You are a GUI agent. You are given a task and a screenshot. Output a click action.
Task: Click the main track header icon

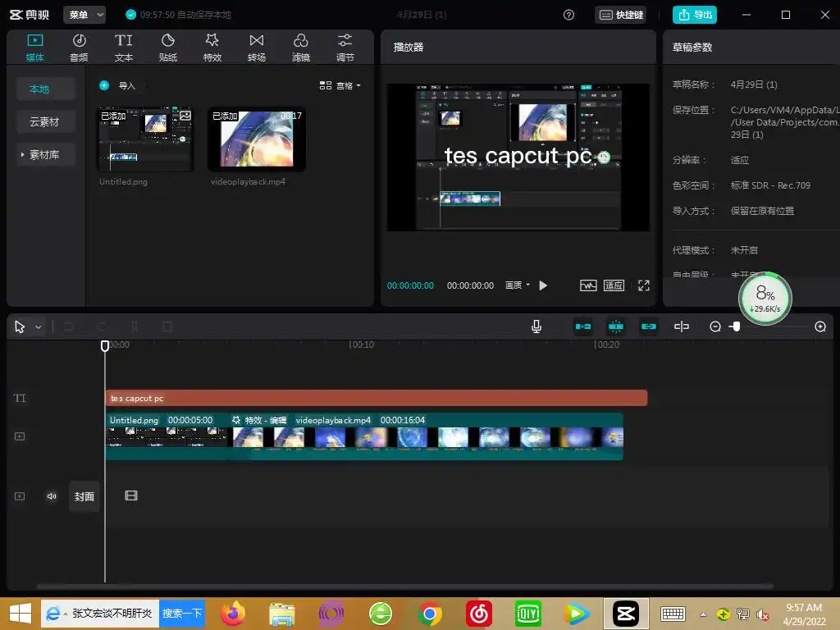coord(20,496)
